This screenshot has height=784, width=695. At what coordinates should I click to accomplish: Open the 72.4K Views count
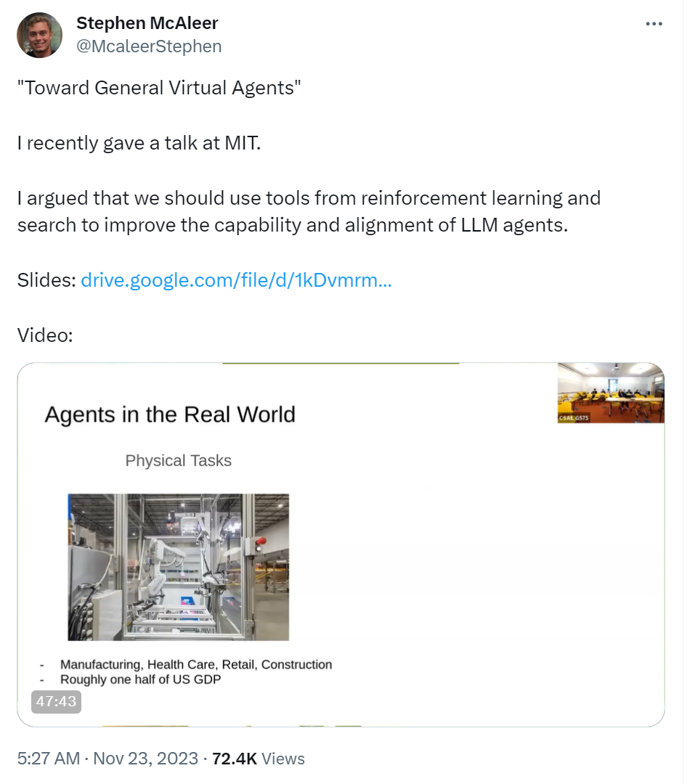click(259, 759)
